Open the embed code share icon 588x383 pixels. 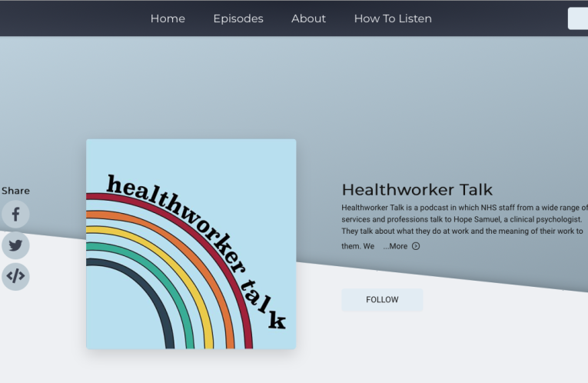(15, 276)
